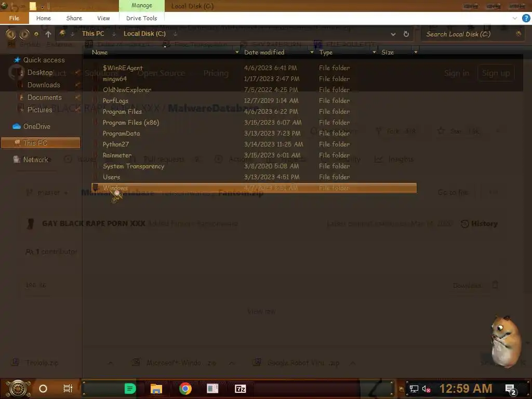Open Downloads in the navigation pane
Screen dimensions: 532x399
[x=44, y=85]
